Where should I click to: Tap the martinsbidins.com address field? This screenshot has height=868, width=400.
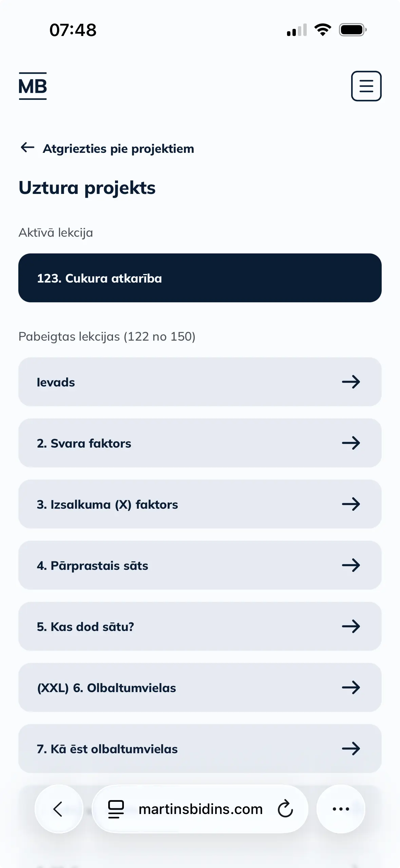point(201,809)
